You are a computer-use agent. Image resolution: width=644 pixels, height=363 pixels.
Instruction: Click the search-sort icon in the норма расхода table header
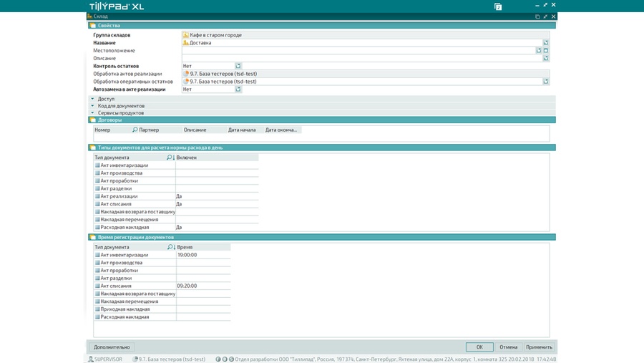click(x=170, y=158)
